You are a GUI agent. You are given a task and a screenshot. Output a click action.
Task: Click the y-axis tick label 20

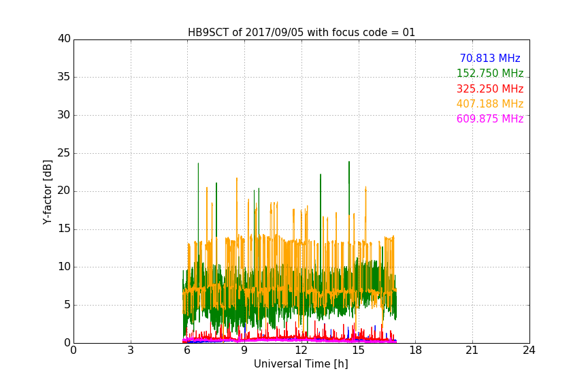[x=64, y=191]
